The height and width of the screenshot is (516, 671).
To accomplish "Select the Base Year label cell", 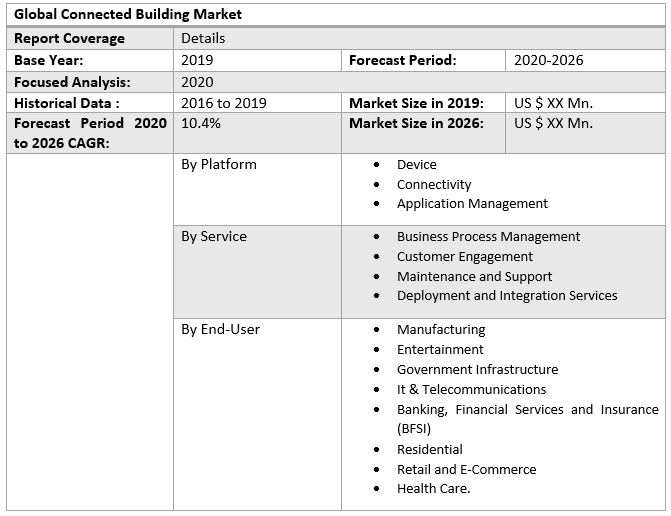I will [50, 60].
